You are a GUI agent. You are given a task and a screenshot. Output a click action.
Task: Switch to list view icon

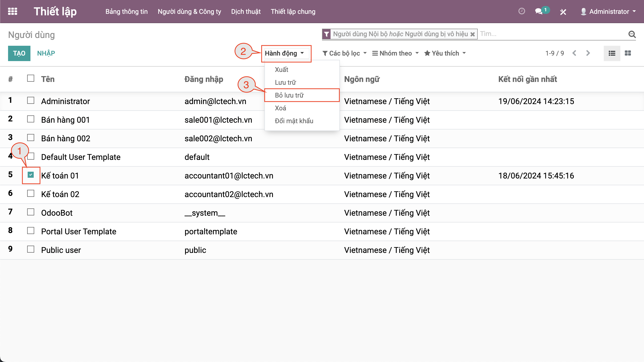click(x=612, y=53)
